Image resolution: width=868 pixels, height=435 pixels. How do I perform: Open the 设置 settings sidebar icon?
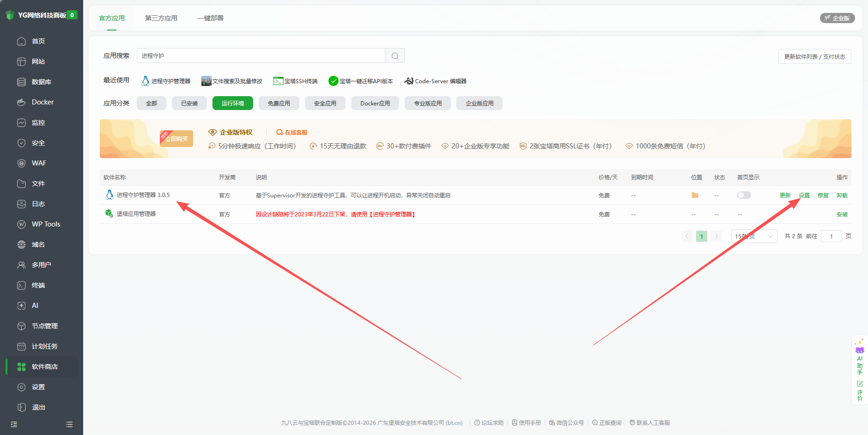coord(21,387)
